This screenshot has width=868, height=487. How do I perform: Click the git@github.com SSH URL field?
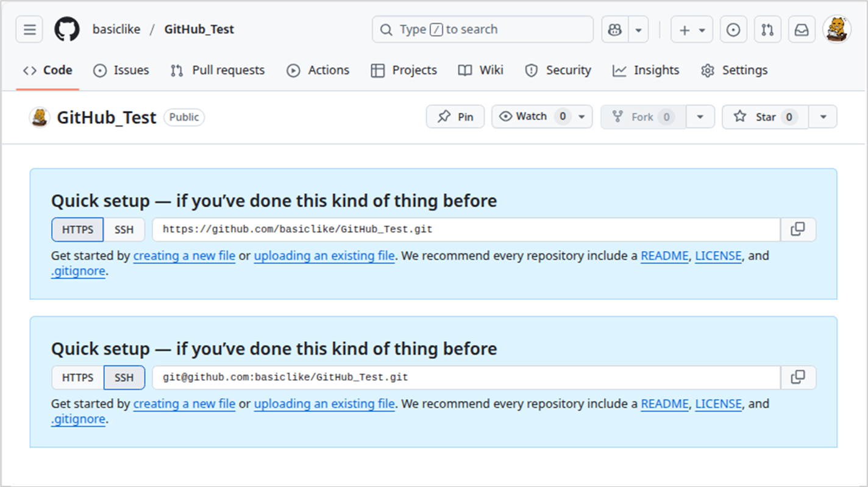coord(466,378)
